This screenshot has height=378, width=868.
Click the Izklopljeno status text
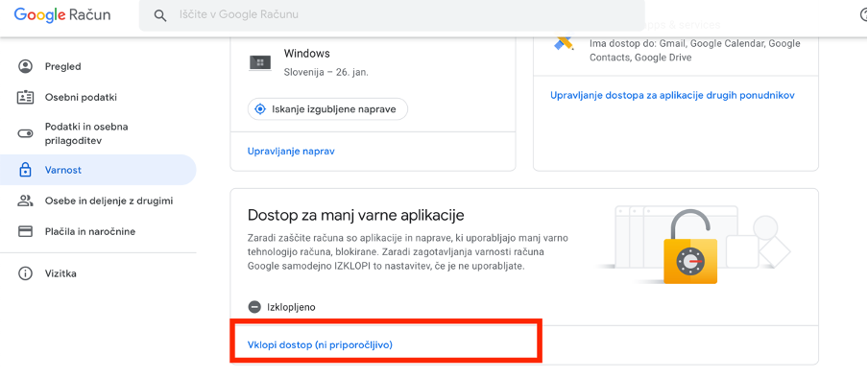pos(291,307)
